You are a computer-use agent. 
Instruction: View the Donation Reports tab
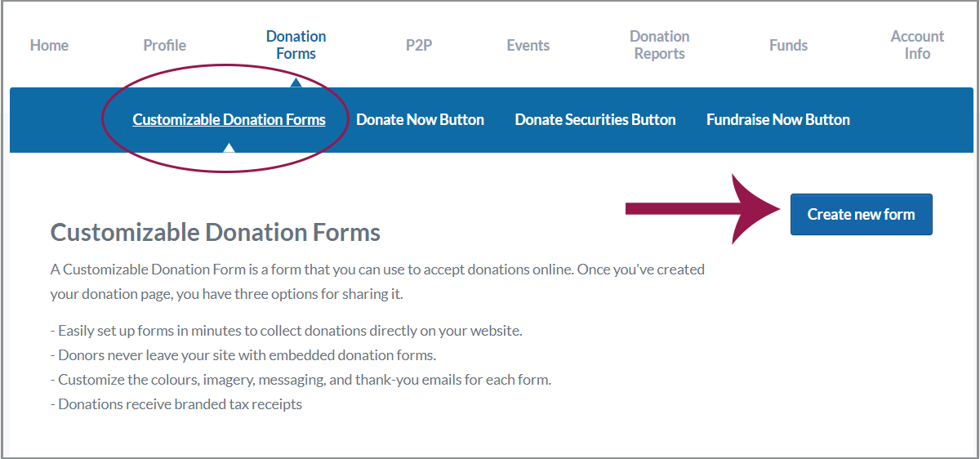point(659,46)
